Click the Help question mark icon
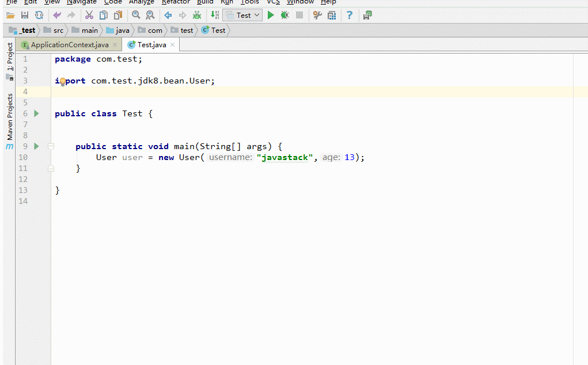This screenshot has width=588, height=365. pyautogui.click(x=350, y=16)
